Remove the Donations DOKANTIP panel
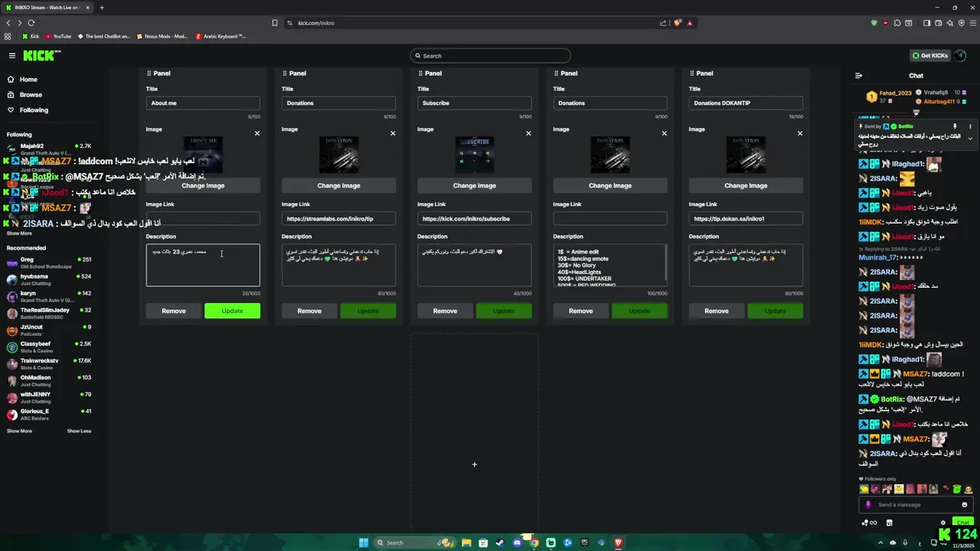Screen dimensions: 980x551 pyautogui.click(x=717, y=311)
